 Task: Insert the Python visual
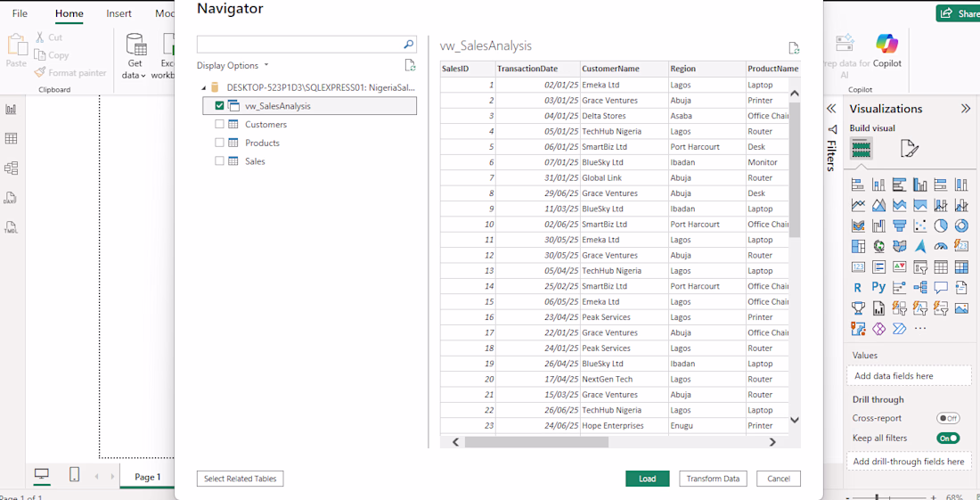tap(878, 288)
